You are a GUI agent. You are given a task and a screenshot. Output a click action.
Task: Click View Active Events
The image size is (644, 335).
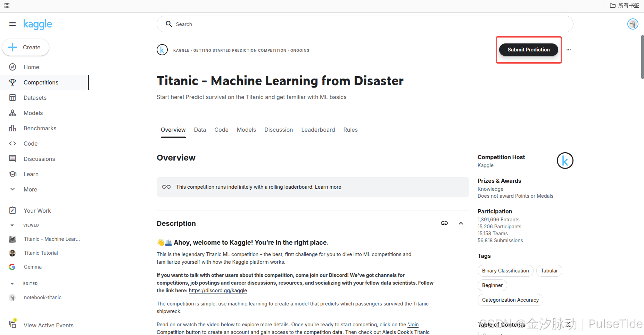click(x=48, y=325)
